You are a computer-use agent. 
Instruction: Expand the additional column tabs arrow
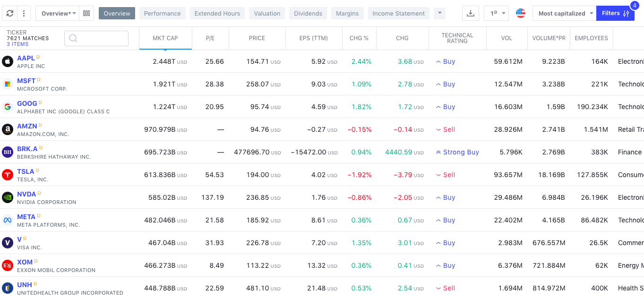439,13
